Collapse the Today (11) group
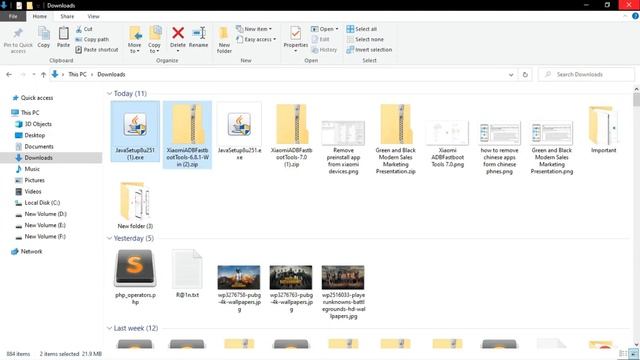640x360 pixels. pos(109,94)
